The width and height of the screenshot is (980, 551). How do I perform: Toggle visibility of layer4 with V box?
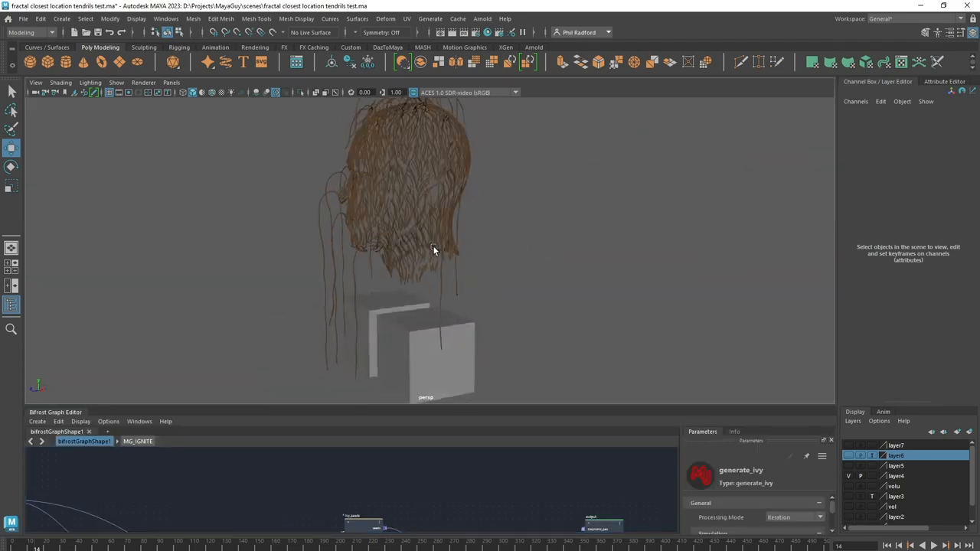[848, 476]
